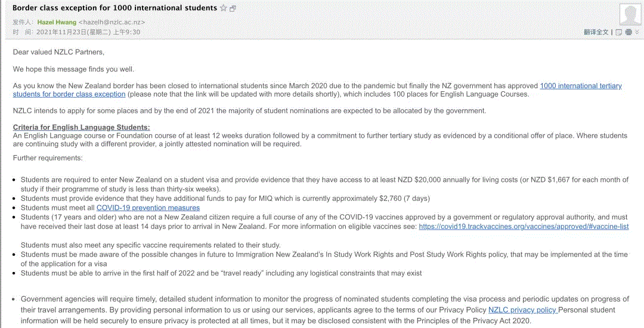Open the students for border class exception link
The width and height of the screenshot is (644, 328).
69,94
